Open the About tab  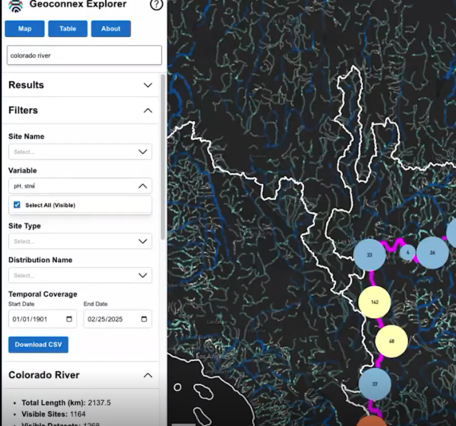click(111, 29)
